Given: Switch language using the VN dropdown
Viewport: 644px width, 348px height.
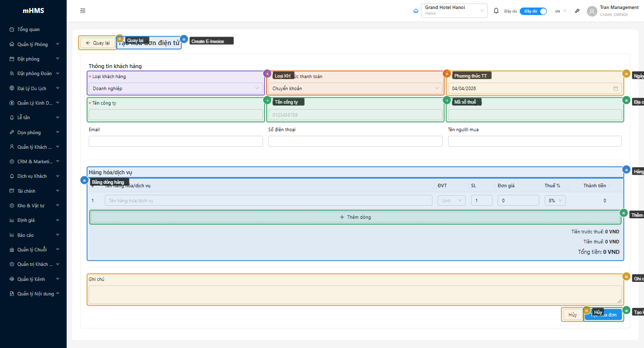Looking at the screenshot, I should point(560,11).
